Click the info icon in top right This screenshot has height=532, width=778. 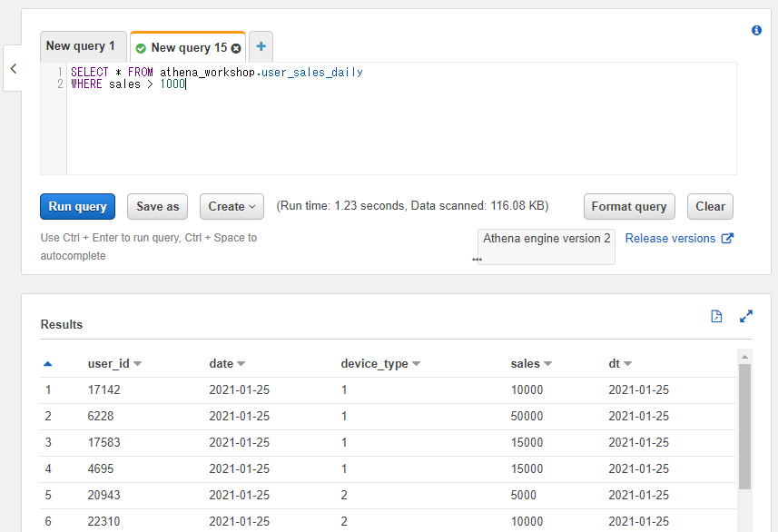click(x=756, y=30)
